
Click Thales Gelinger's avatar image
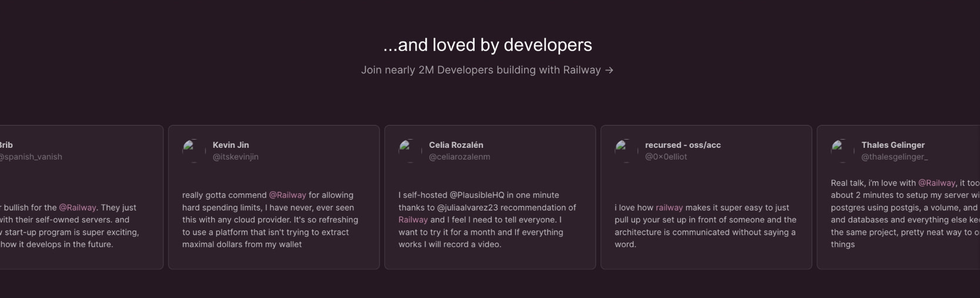click(843, 151)
